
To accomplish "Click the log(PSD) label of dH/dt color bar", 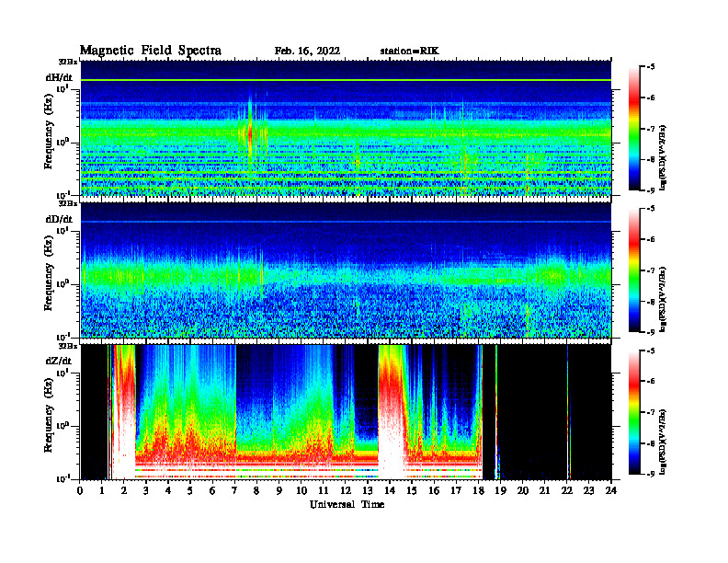I will pos(663,157).
